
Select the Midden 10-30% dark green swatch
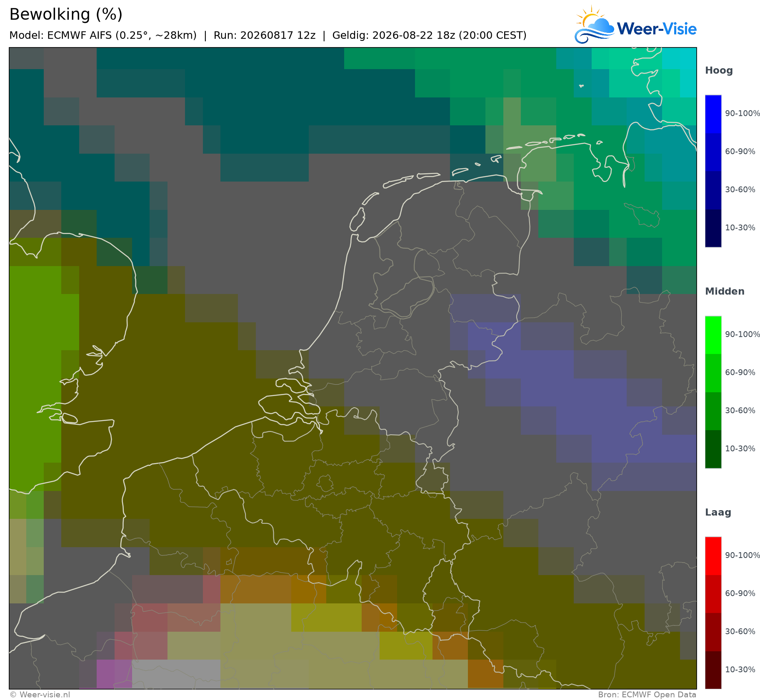(x=713, y=449)
